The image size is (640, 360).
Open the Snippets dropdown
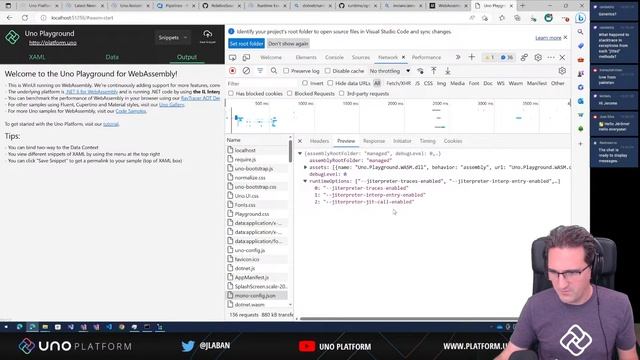point(173,37)
